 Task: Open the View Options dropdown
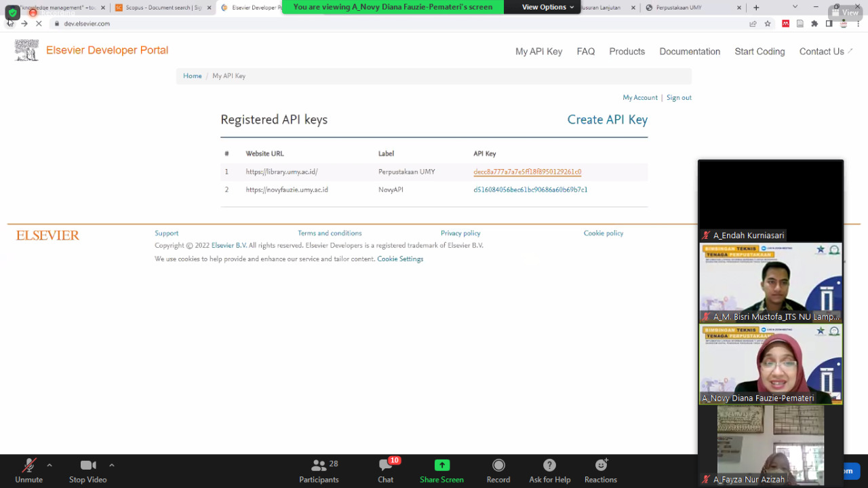click(x=548, y=7)
